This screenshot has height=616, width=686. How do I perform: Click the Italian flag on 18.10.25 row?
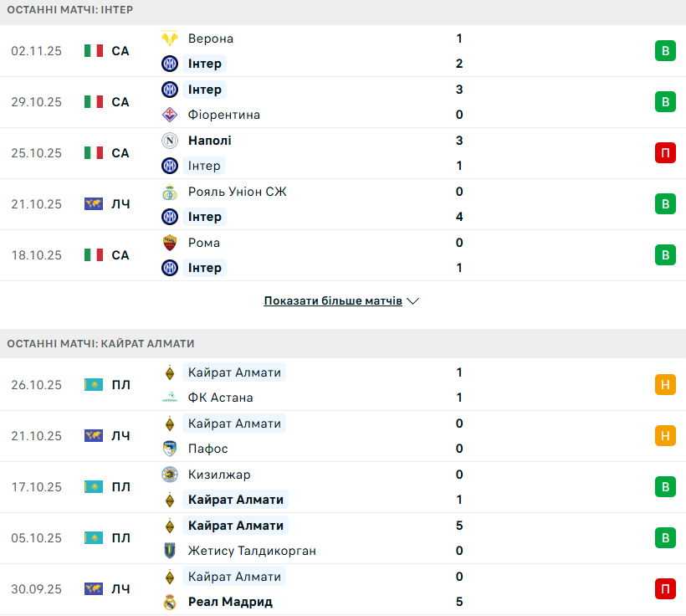(x=93, y=255)
